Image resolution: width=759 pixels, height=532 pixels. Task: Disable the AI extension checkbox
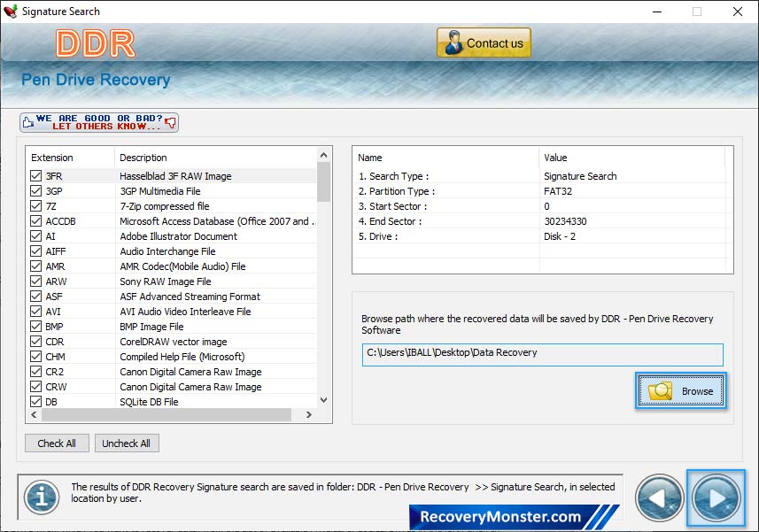pyautogui.click(x=35, y=236)
